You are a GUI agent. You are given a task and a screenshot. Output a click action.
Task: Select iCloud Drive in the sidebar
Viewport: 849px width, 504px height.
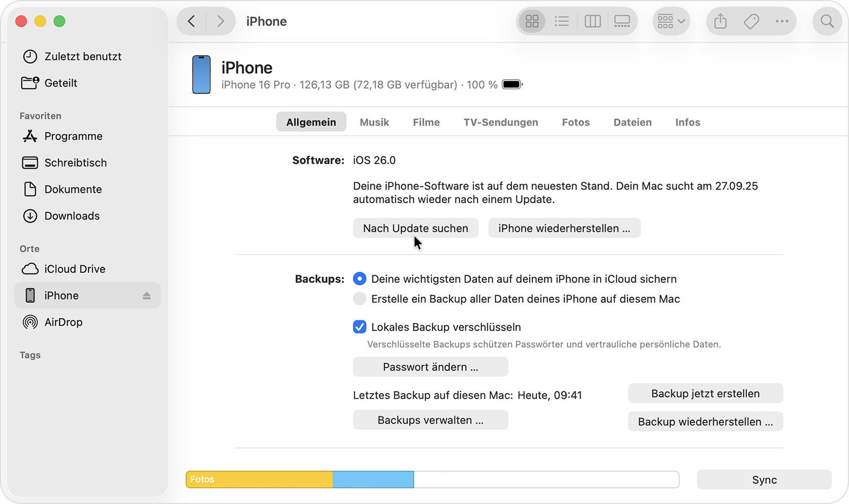74,269
